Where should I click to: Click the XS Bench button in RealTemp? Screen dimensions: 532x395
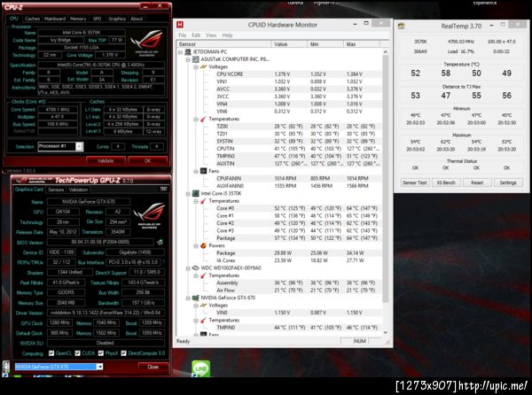446,182
